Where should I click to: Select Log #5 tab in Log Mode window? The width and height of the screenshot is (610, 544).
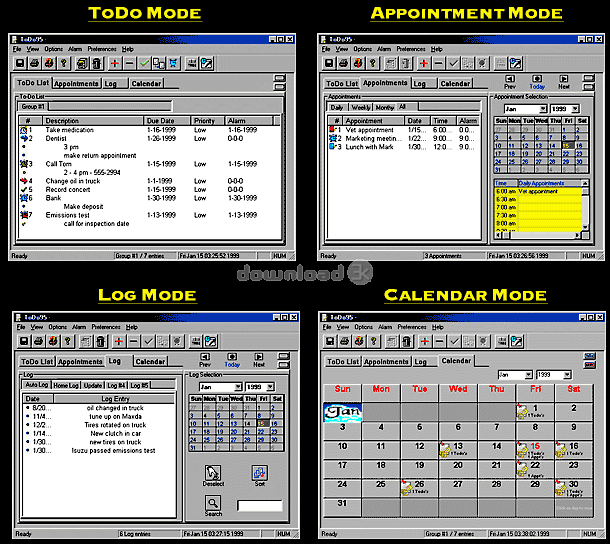pyautogui.click(x=139, y=385)
